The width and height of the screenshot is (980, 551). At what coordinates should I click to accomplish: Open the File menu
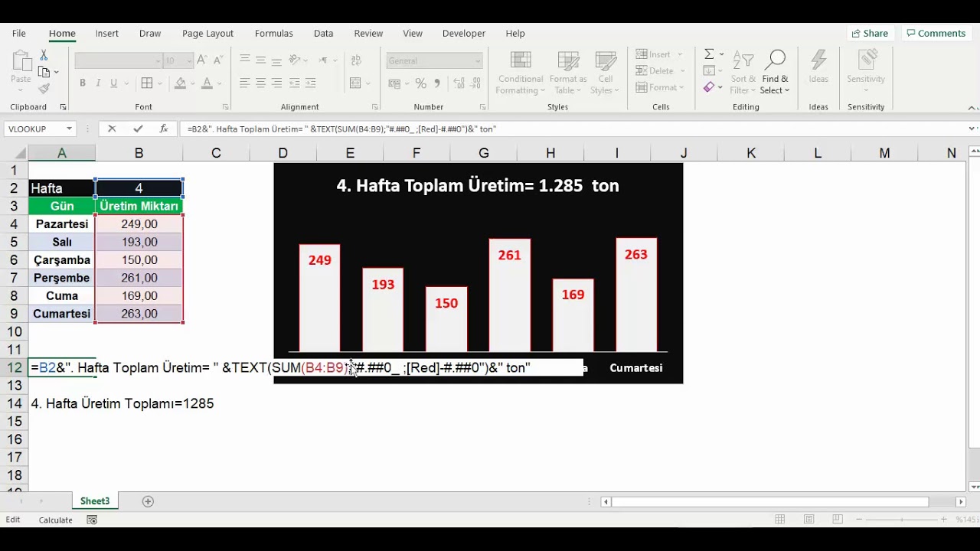tap(19, 34)
